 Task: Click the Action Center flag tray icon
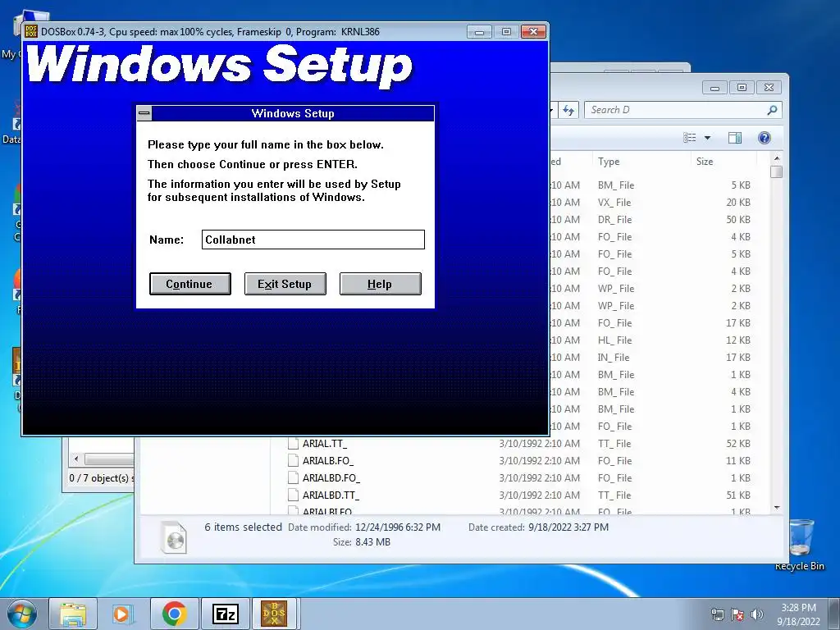[x=737, y=614]
